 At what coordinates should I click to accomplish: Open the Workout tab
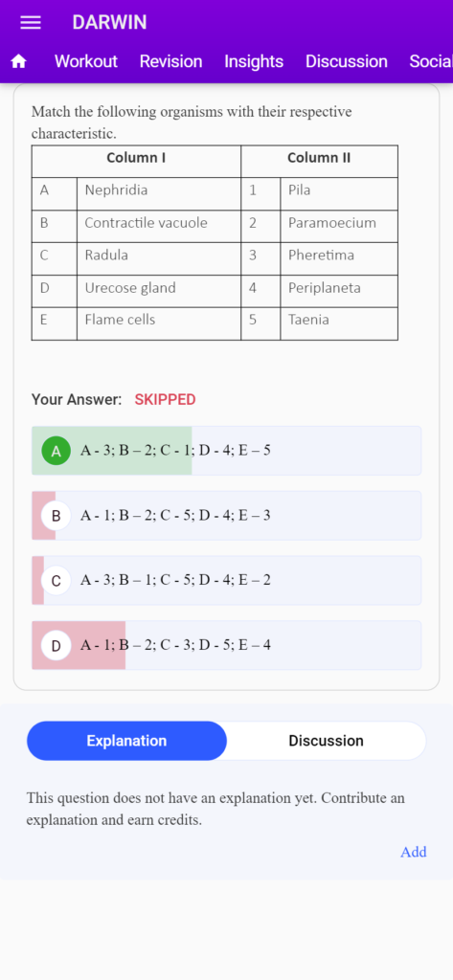(86, 61)
